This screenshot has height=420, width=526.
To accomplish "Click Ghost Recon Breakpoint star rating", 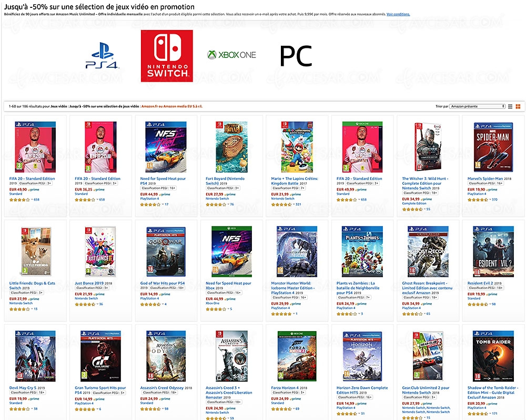I will (413, 314).
